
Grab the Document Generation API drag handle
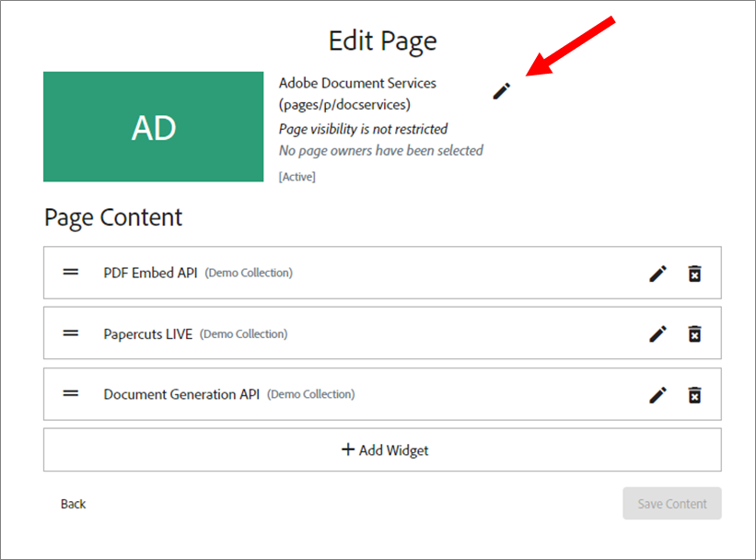70,393
